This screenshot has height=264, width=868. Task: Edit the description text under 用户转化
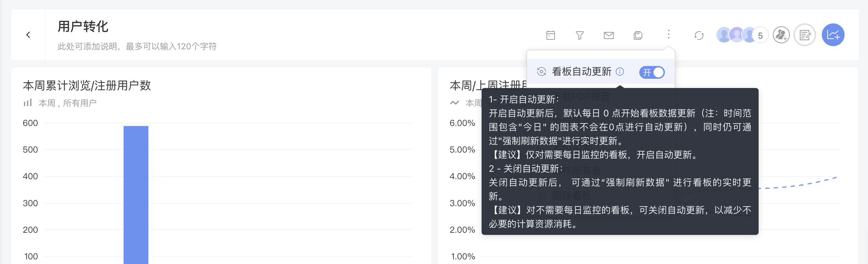(x=137, y=46)
